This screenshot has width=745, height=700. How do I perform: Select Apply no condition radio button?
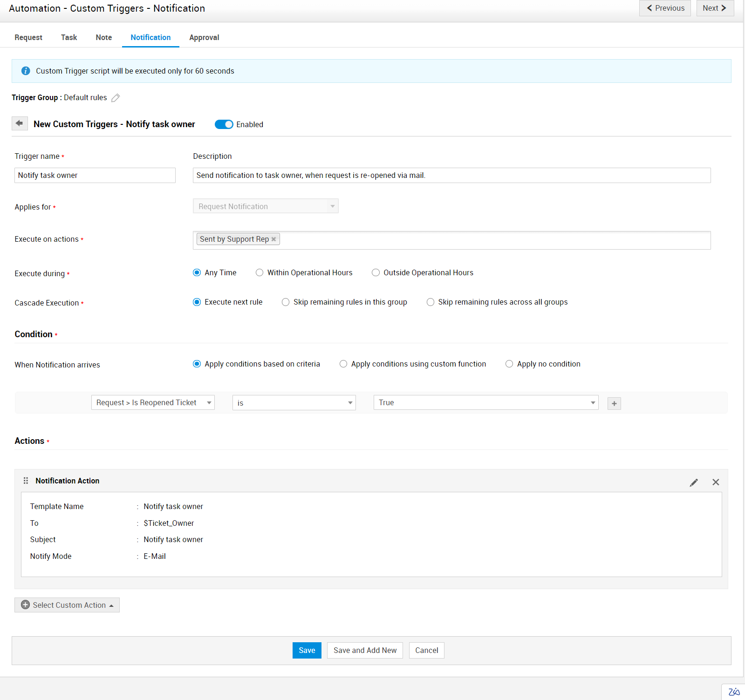click(509, 364)
